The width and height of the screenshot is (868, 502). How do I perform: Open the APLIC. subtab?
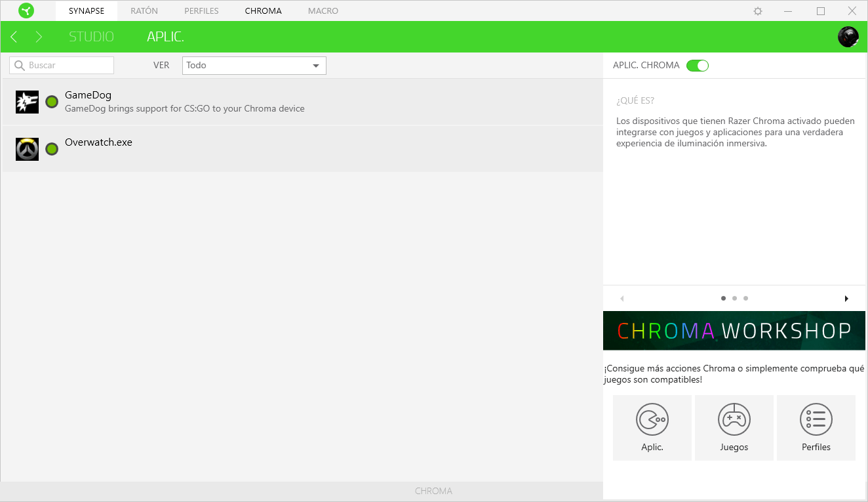pyautogui.click(x=165, y=37)
